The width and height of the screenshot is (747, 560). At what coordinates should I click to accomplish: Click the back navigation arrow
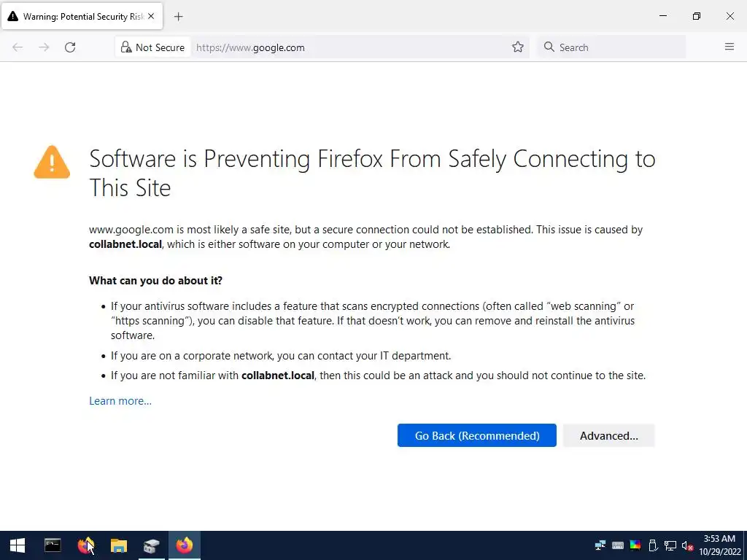pyautogui.click(x=18, y=47)
